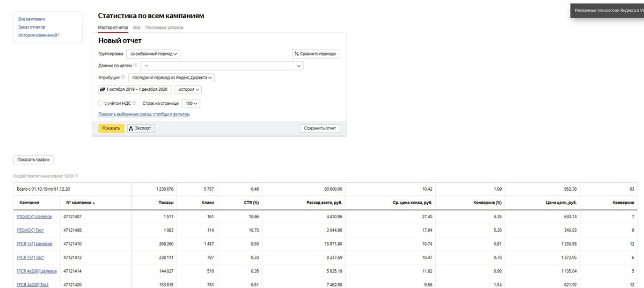Click the average click price '27.40'

(x=427, y=217)
